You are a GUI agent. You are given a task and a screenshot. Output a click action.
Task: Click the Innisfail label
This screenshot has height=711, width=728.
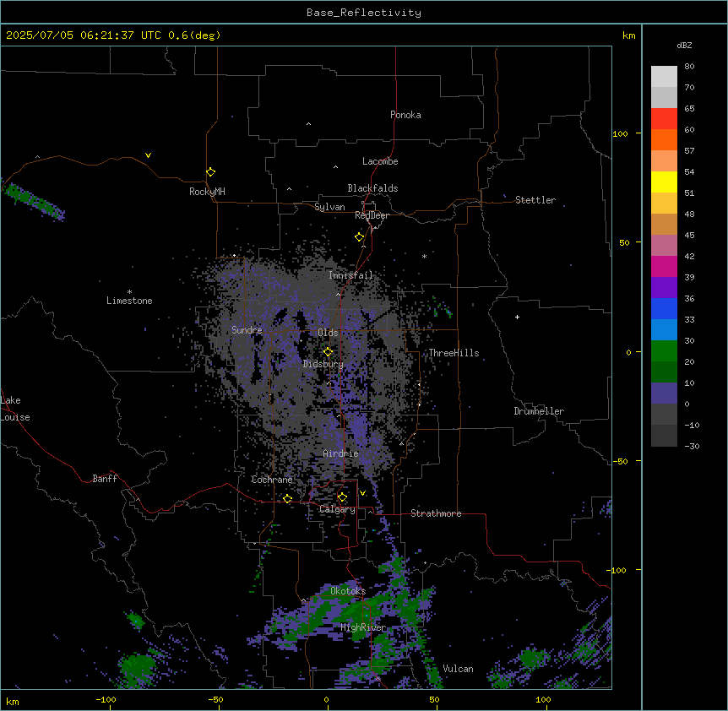[350, 275]
